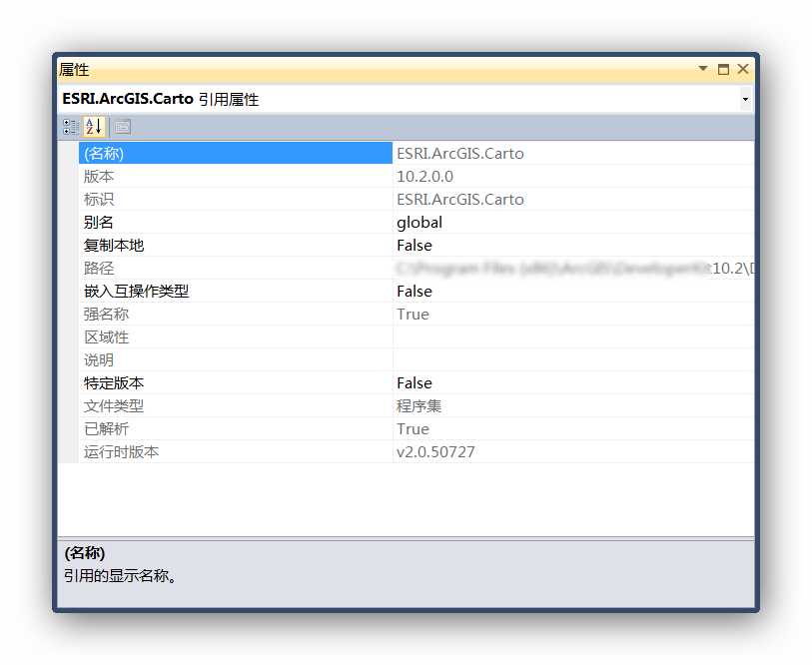Select the 特定版本 property label
Screen dimensions: 812x665
(114, 383)
